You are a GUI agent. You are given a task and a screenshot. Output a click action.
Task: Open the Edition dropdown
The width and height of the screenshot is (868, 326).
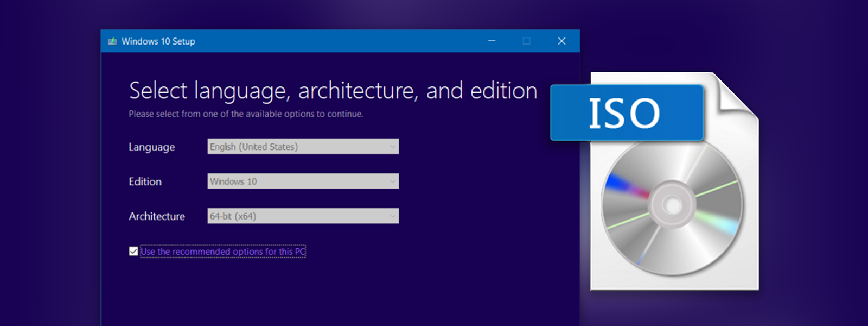point(303,181)
